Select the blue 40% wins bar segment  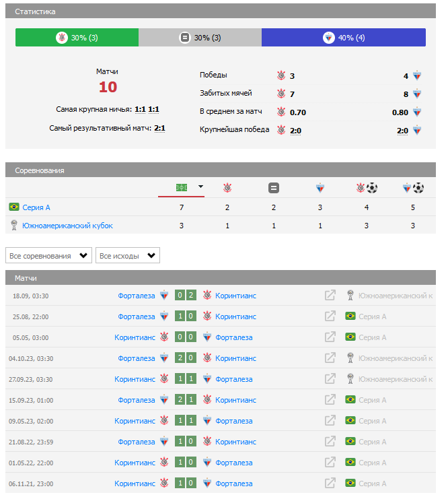pos(343,38)
